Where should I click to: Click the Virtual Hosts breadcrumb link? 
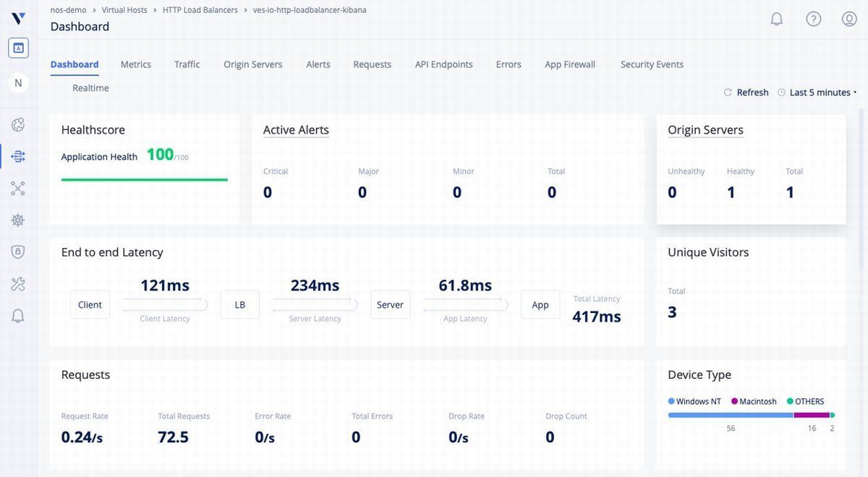point(124,10)
